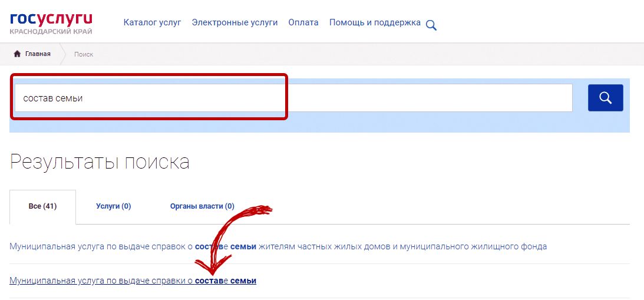Click the Результаты поиска heading
The width and height of the screenshot is (644, 300).
100,161
